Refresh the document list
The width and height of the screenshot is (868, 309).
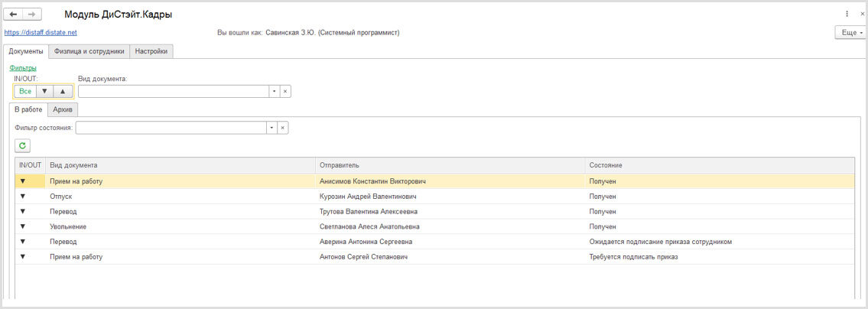tap(22, 145)
